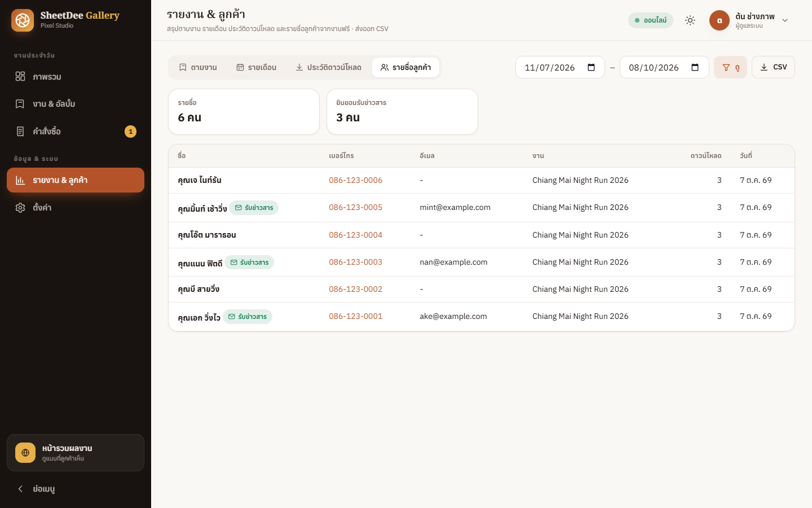Click the user avatar circle
Viewport: 812px width, 508px height.
(720, 20)
